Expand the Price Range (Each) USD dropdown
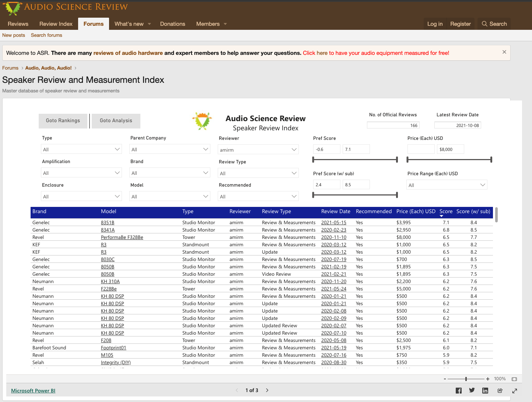 pyautogui.click(x=447, y=185)
